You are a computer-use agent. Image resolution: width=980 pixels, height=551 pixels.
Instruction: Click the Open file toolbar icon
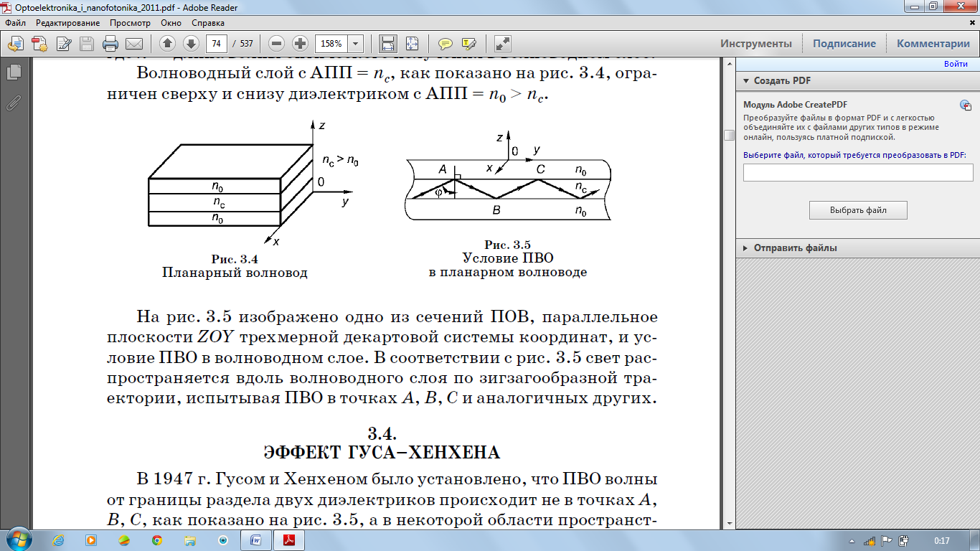(15, 43)
